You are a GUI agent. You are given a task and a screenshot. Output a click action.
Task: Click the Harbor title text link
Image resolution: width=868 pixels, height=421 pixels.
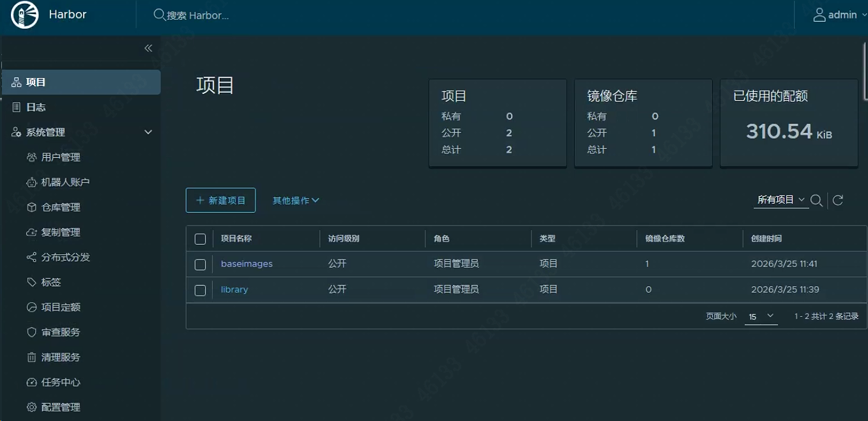click(x=68, y=15)
